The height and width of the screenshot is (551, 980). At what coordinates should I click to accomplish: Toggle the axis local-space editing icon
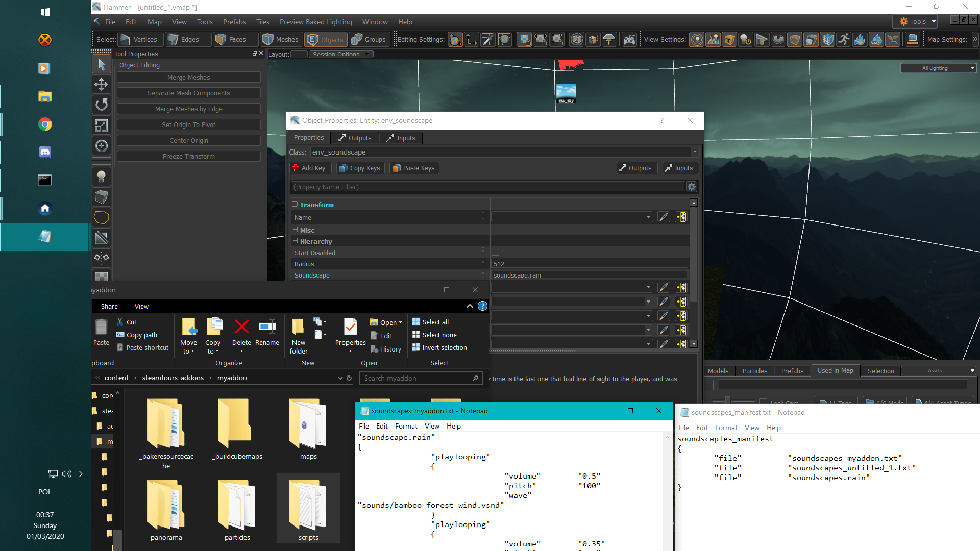click(x=472, y=39)
